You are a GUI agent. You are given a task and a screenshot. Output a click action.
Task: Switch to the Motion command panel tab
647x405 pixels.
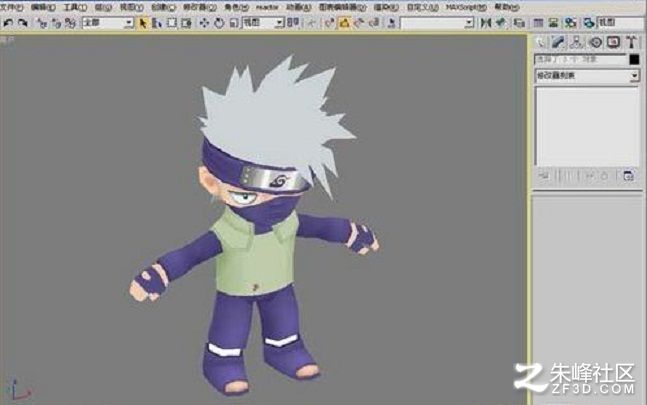click(595, 42)
